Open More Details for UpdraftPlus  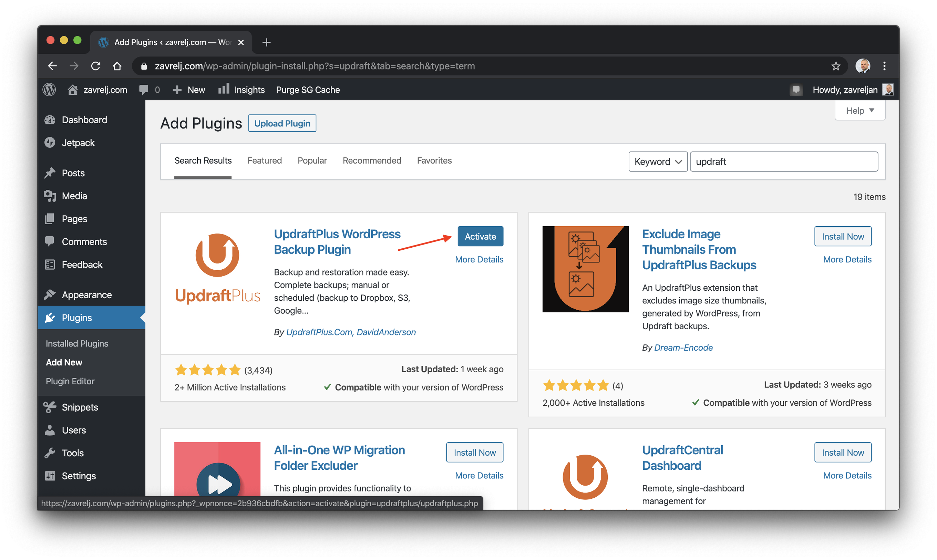[x=479, y=260]
